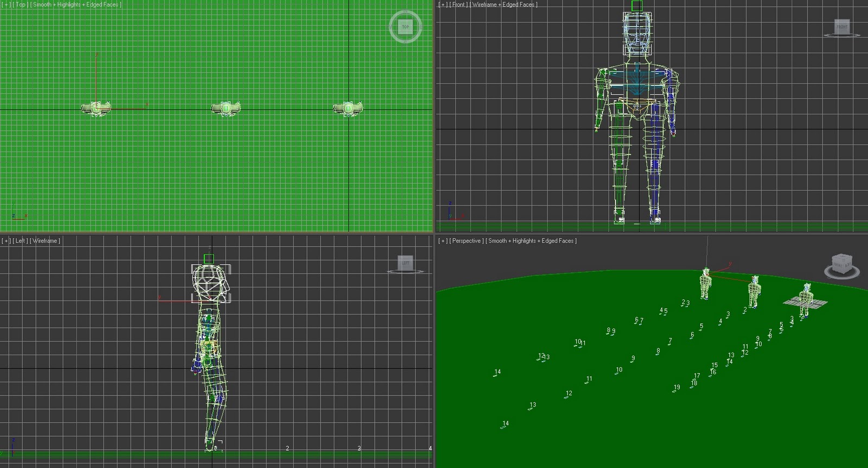Select the biped standing on the gray plane
The height and width of the screenshot is (468, 868).
805,300
